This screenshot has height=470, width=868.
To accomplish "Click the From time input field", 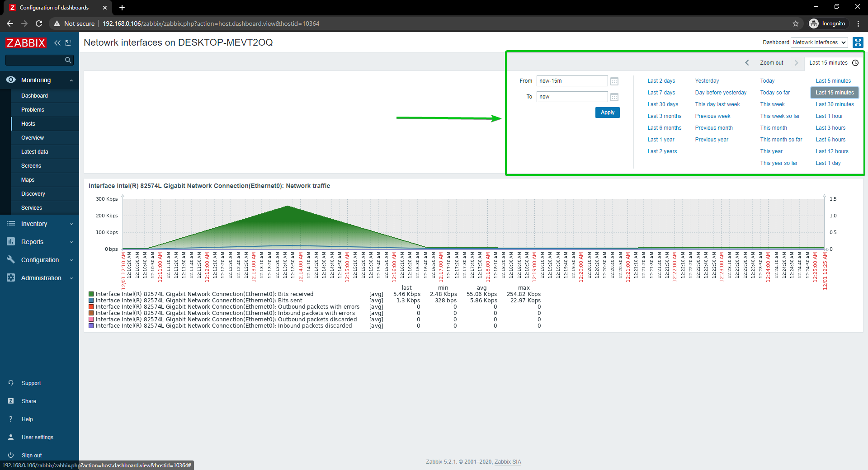I will click(572, 81).
